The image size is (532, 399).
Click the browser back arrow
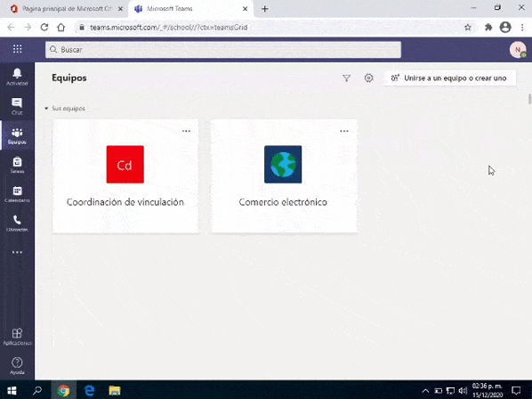11,28
